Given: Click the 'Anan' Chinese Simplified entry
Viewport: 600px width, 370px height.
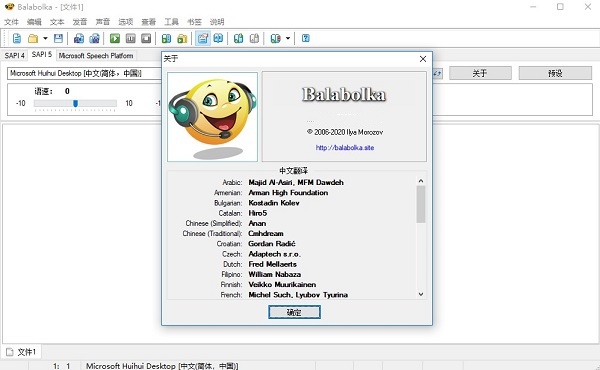Looking at the screenshot, I should pyautogui.click(x=257, y=223).
